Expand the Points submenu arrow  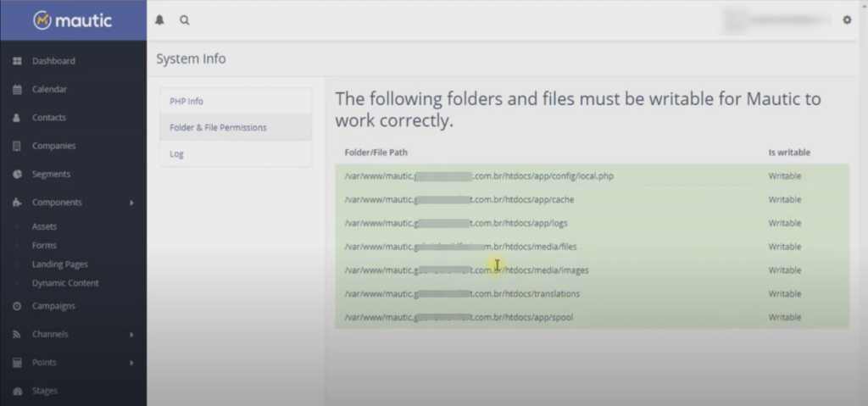click(131, 363)
